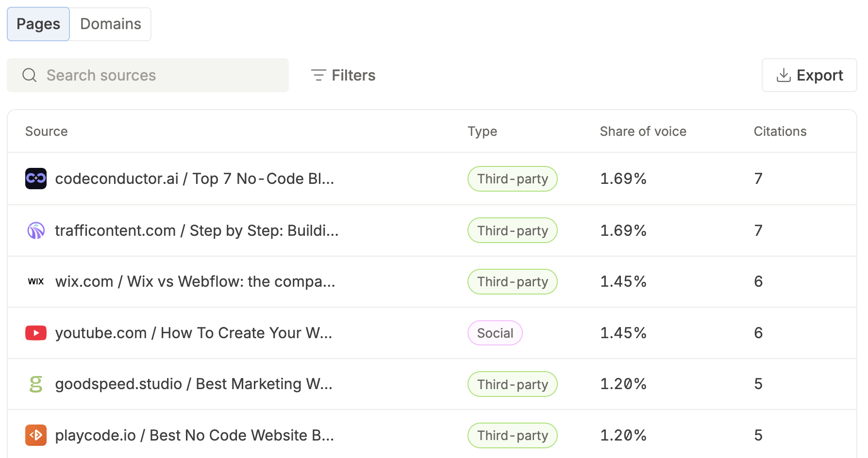Focus the Search sources field
The height and width of the screenshot is (458, 868).
click(148, 75)
